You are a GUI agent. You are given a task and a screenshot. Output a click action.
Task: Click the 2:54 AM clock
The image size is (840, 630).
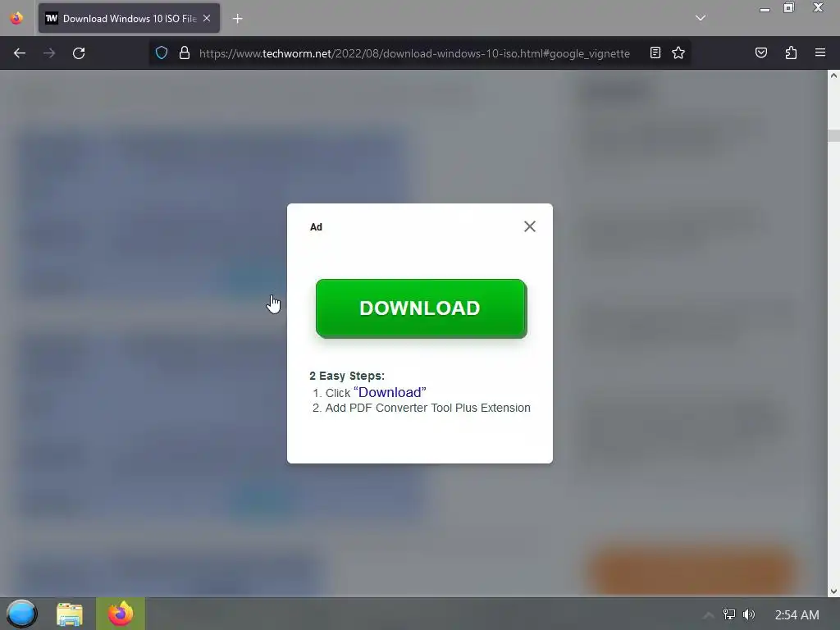click(797, 615)
